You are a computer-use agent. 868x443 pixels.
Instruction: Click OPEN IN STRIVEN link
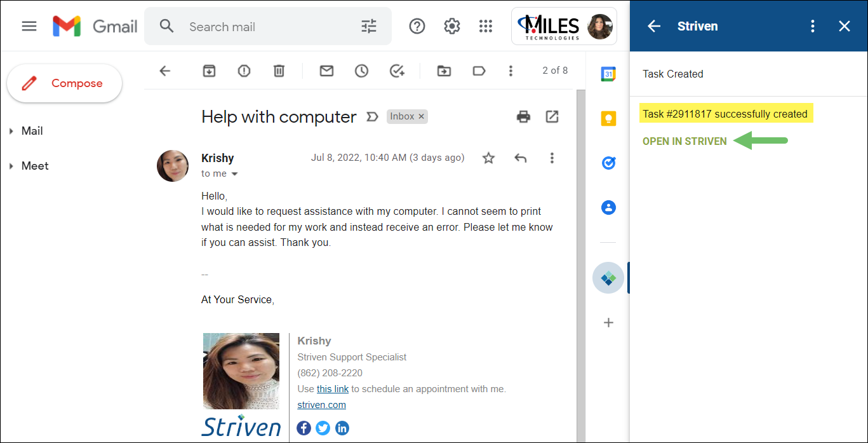(684, 141)
